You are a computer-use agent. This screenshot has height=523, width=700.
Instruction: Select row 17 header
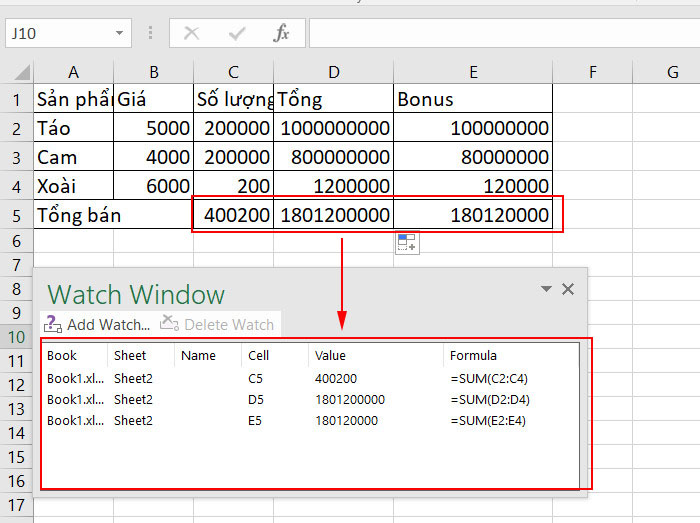click(17, 505)
